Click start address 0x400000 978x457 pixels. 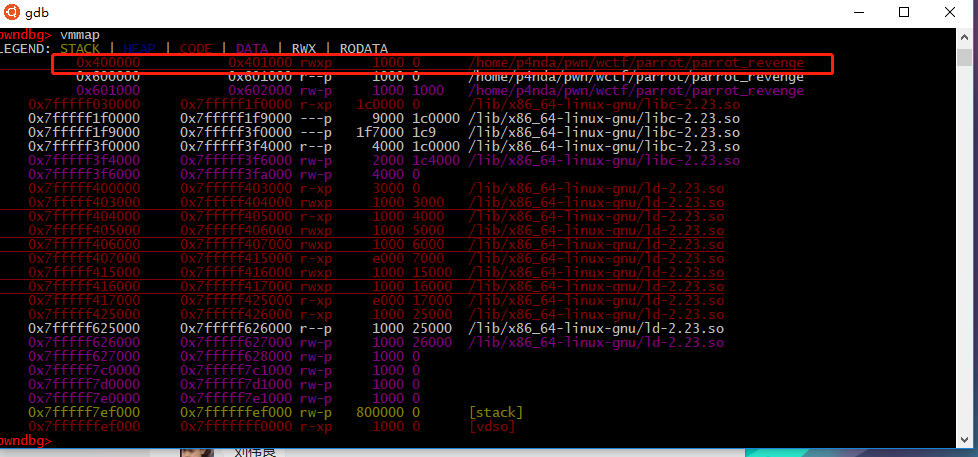tap(109, 63)
